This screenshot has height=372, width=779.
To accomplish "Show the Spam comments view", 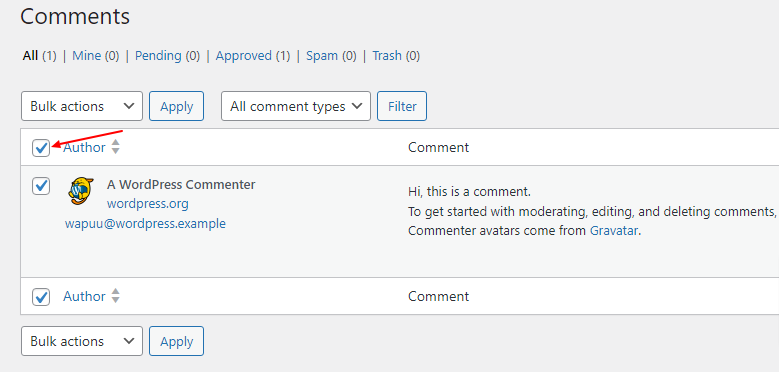I will tap(322, 56).
